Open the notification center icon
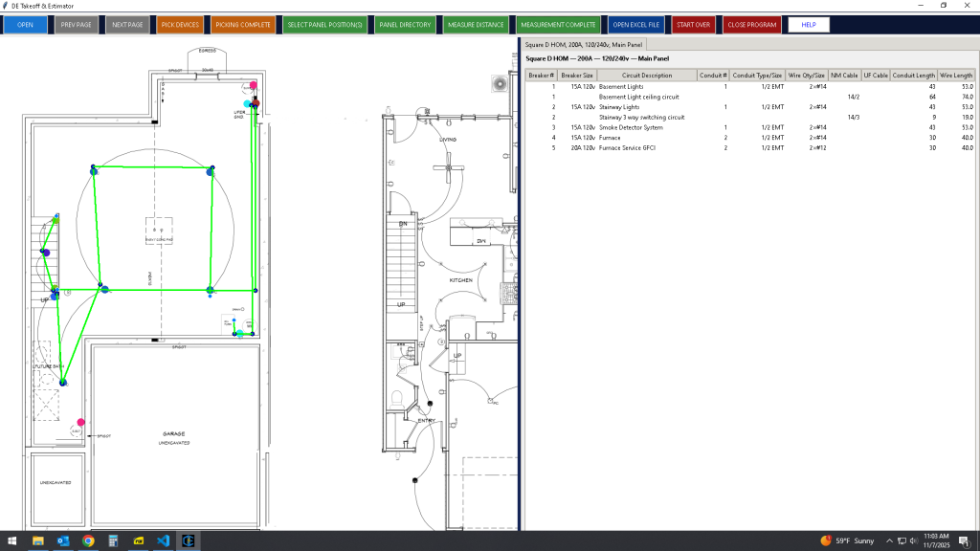980x551 pixels. click(965, 540)
